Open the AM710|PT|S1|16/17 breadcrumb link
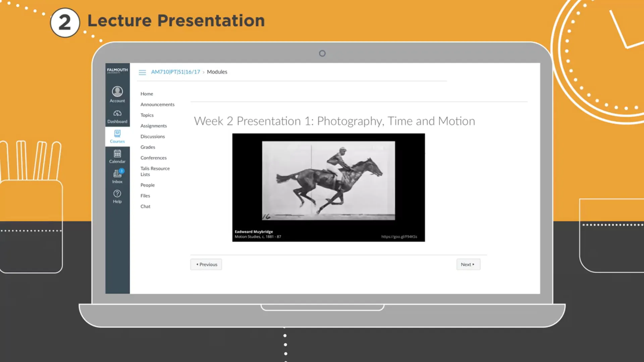 175,72
